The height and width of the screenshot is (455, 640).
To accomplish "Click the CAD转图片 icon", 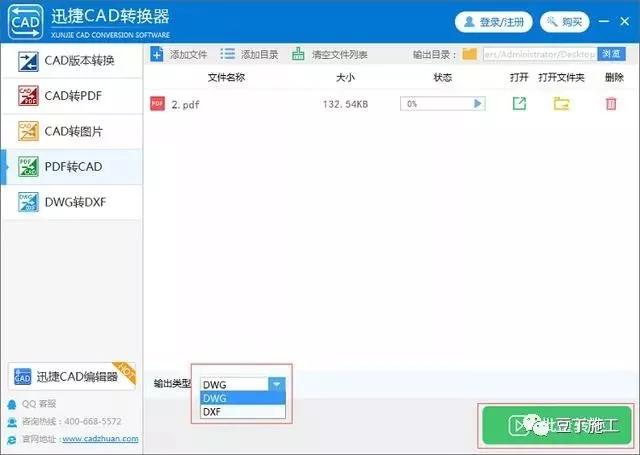I will coord(28,131).
